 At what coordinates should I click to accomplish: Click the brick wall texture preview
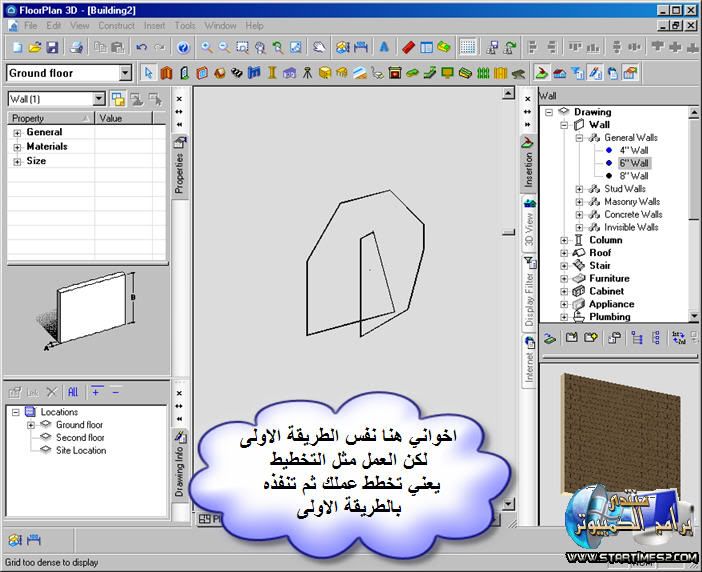[619, 434]
